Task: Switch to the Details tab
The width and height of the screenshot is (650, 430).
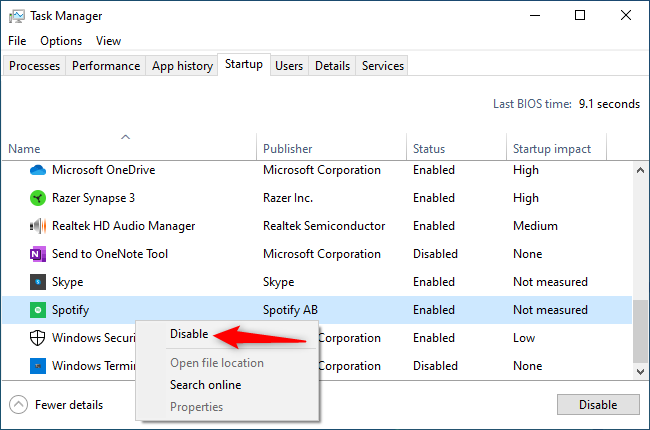Action: click(x=332, y=66)
